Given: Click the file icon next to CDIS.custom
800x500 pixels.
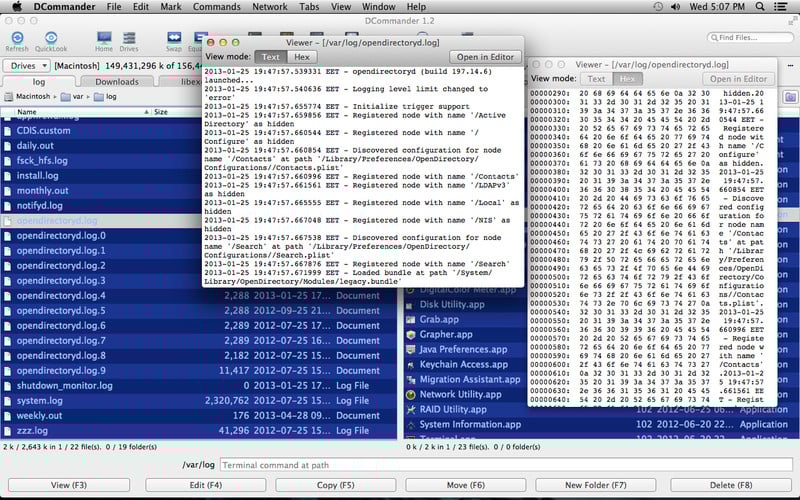Looking at the screenshot, I should [8, 131].
